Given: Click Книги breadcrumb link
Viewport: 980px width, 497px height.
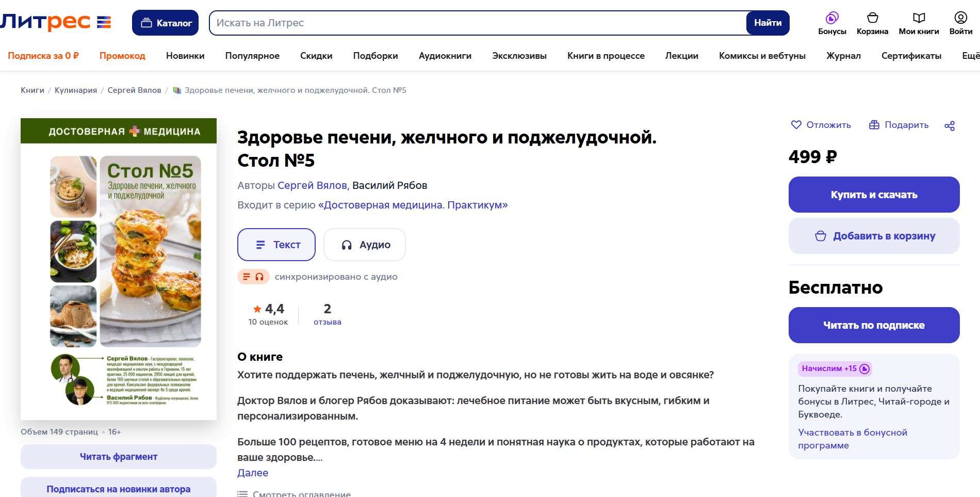Looking at the screenshot, I should click(x=32, y=90).
